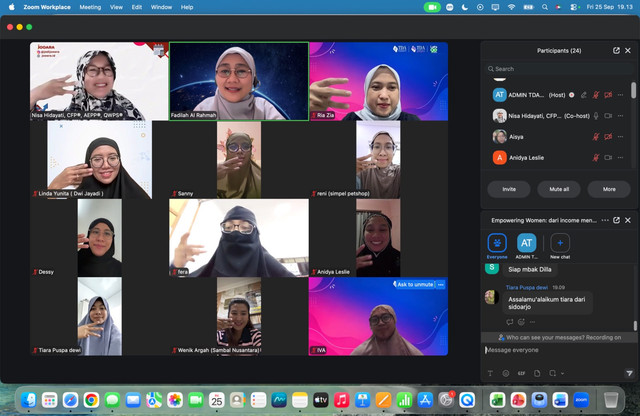The height and width of the screenshot is (416, 640).
Task: Click the pen icon beside ADMIN TDA
Action: coord(584,95)
